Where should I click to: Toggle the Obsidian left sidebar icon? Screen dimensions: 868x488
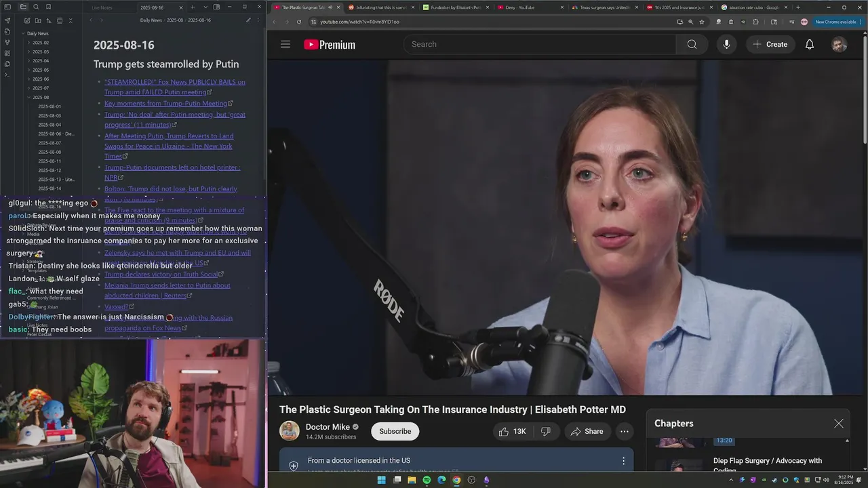[x=7, y=7]
